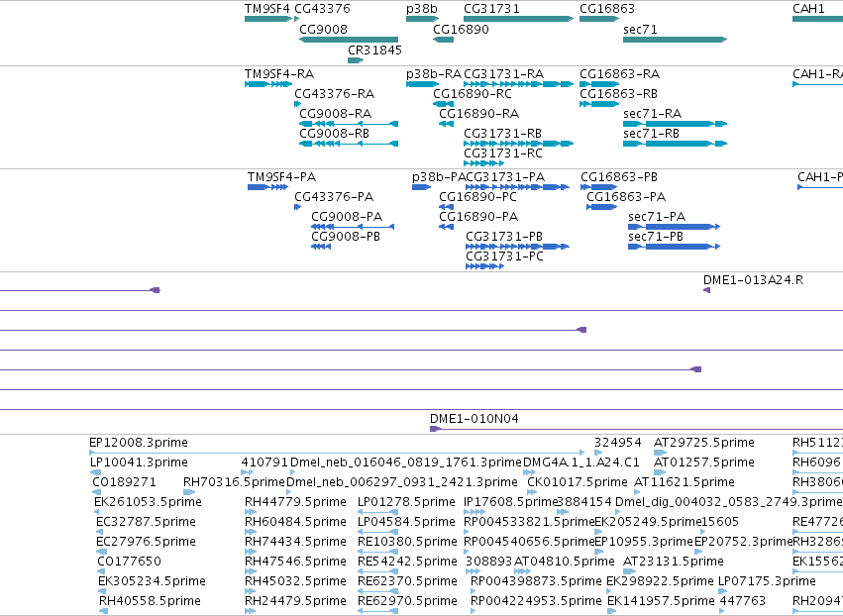Select EST AT29725.5prime
This screenshot has width=843, height=616.
(660, 453)
